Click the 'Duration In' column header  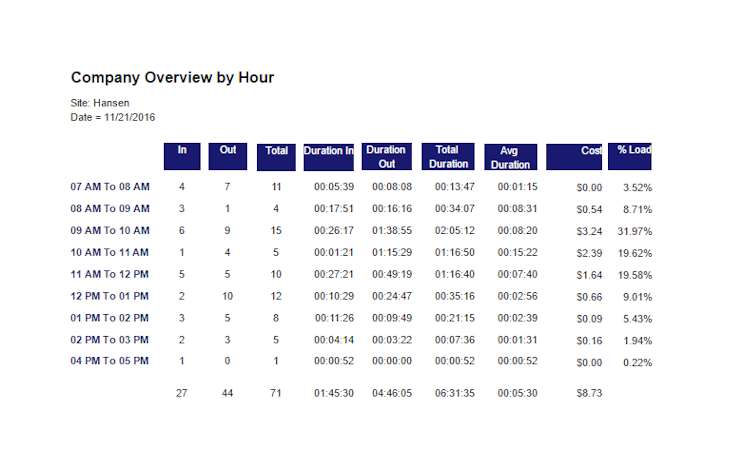pyautogui.click(x=329, y=157)
